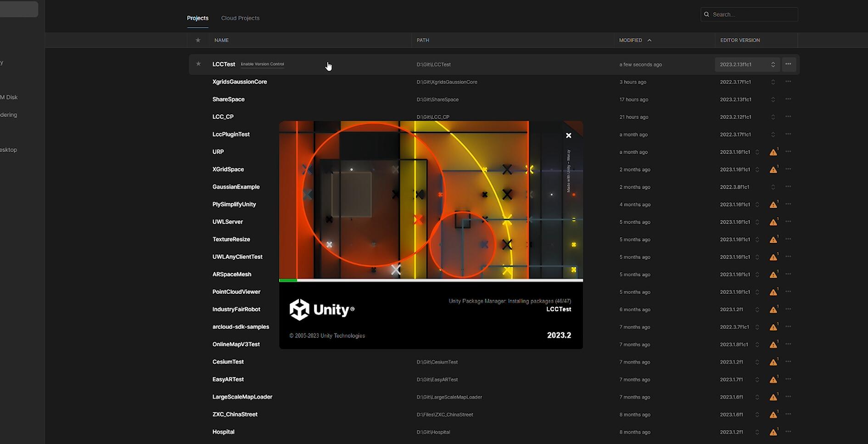Viewport: 868px width, 444px height.
Task: Open more options for UWLAnyClientTest
Action: click(x=788, y=256)
